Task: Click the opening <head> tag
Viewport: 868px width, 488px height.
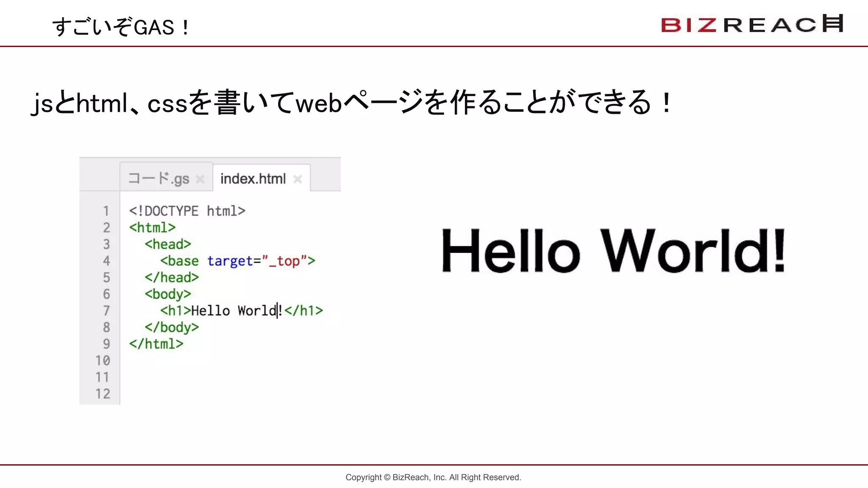Action: point(168,244)
